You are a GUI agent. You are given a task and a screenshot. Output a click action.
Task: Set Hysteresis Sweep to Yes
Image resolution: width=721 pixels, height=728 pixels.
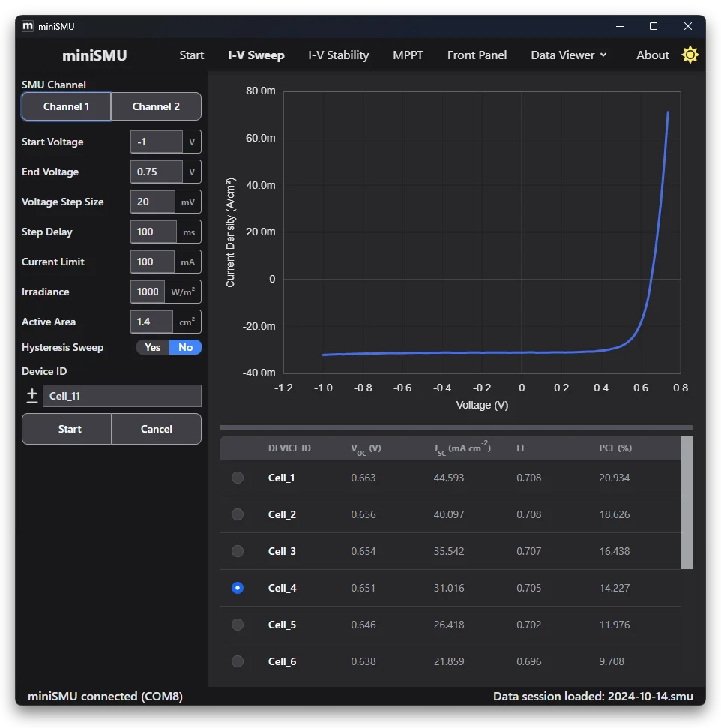click(153, 347)
